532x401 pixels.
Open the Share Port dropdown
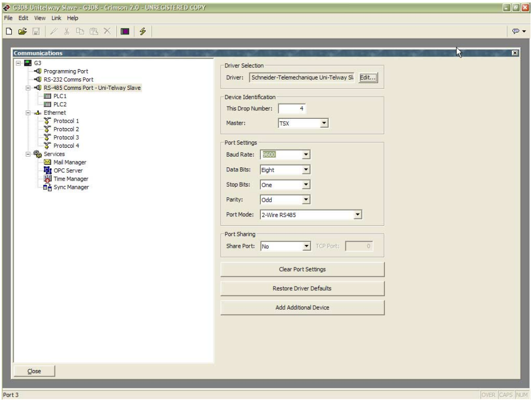click(306, 246)
